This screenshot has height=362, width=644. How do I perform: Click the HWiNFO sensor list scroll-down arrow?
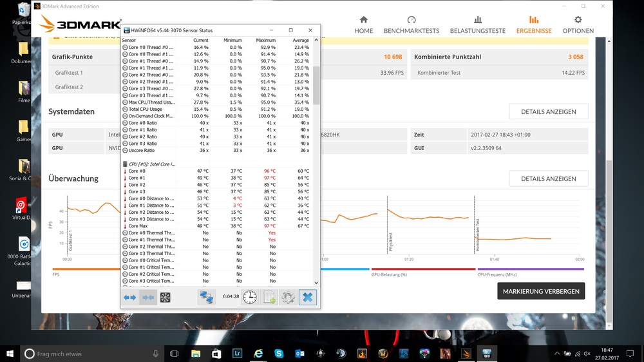coord(316,282)
